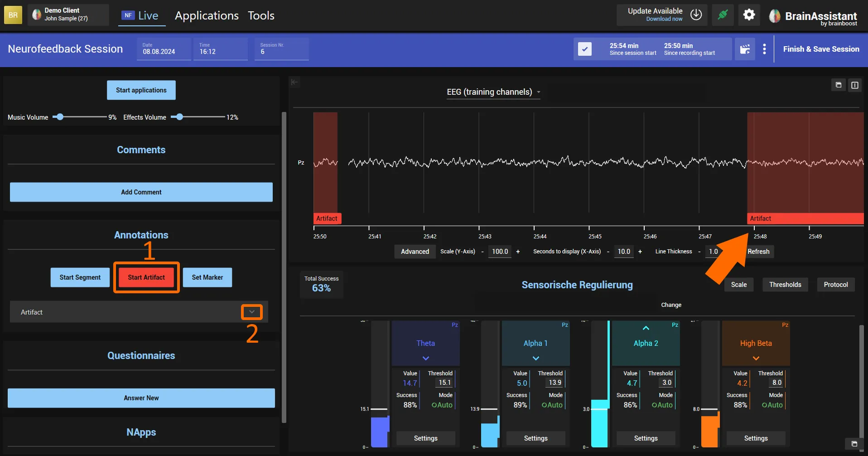Expand the Artifact annotation type dropdown
868x456 pixels.
pyautogui.click(x=252, y=312)
